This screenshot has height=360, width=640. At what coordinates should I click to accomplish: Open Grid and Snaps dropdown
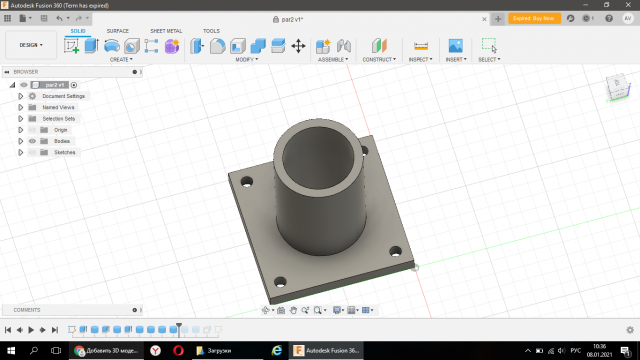point(353,310)
